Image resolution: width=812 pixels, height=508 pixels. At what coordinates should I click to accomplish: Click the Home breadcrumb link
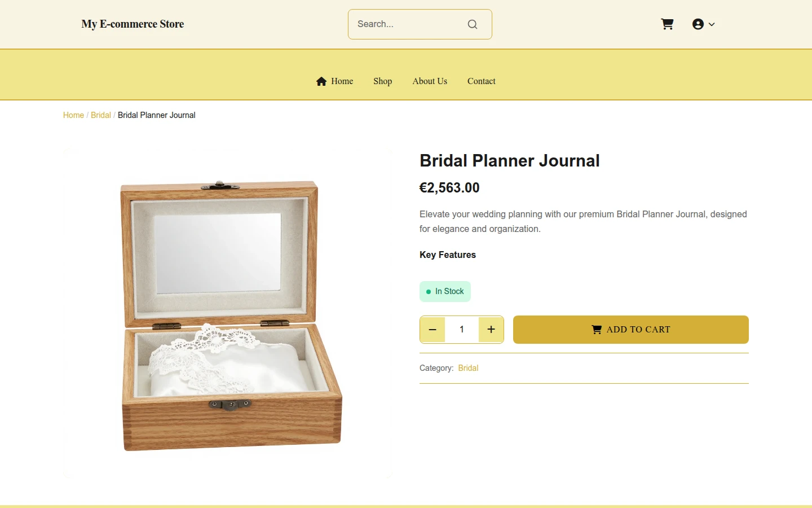73,115
